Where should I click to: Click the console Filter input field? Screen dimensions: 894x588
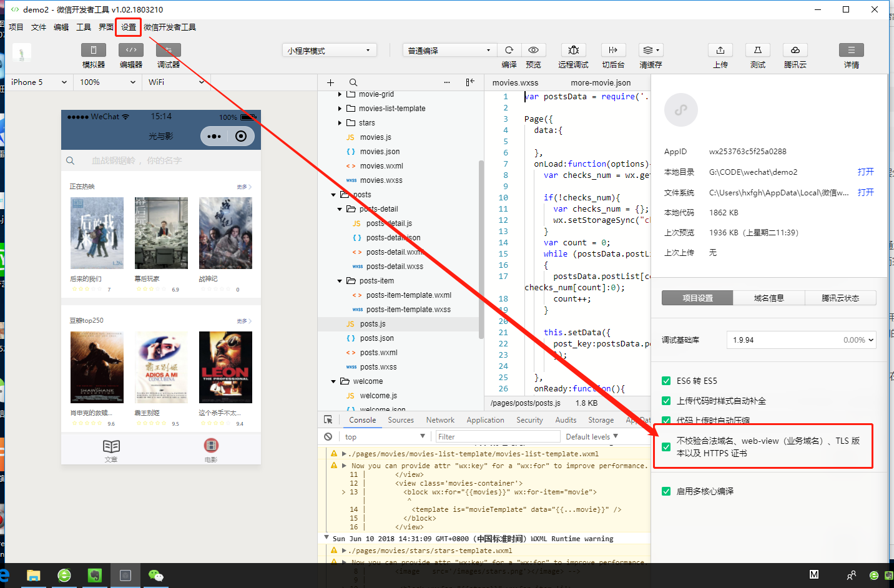pyautogui.click(x=498, y=436)
